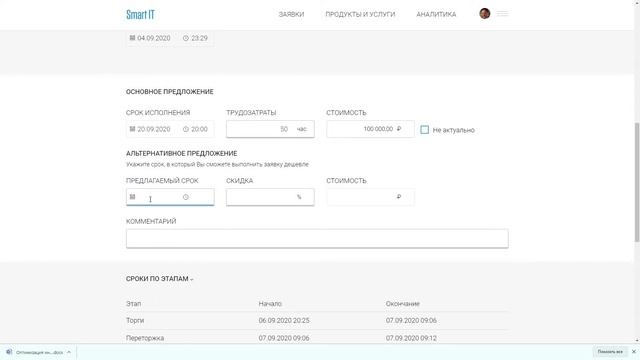Click the Окончание column header

point(402,304)
